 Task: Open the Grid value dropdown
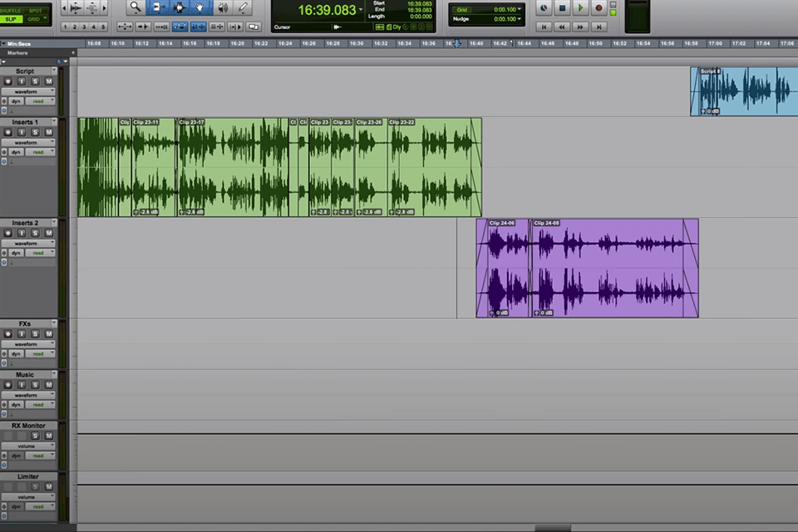pyautogui.click(x=520, y=9)
